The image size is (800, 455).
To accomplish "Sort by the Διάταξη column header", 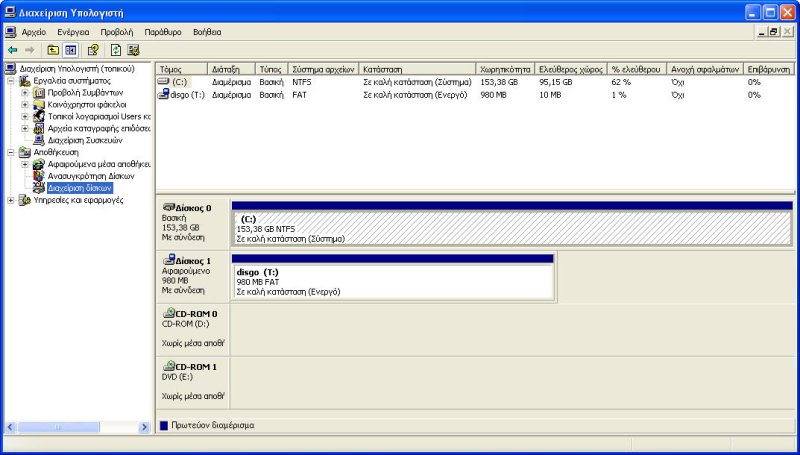I will tap(231, 69).
